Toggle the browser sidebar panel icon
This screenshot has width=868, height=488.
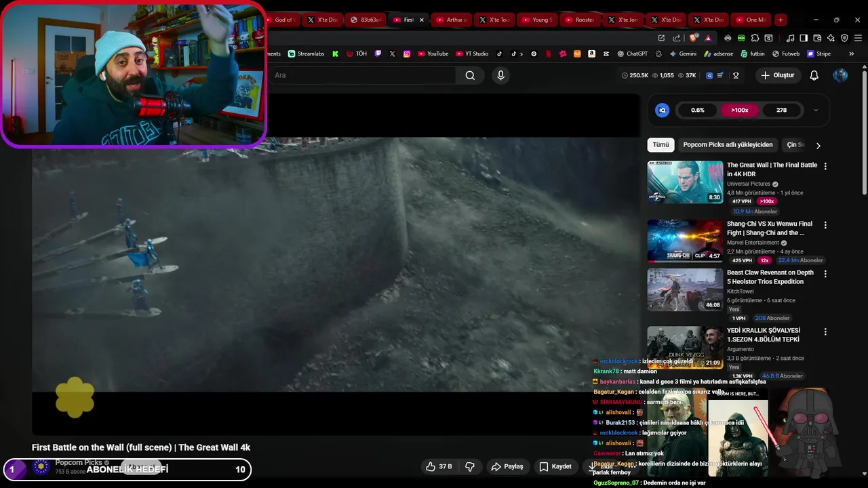(804, 38)
